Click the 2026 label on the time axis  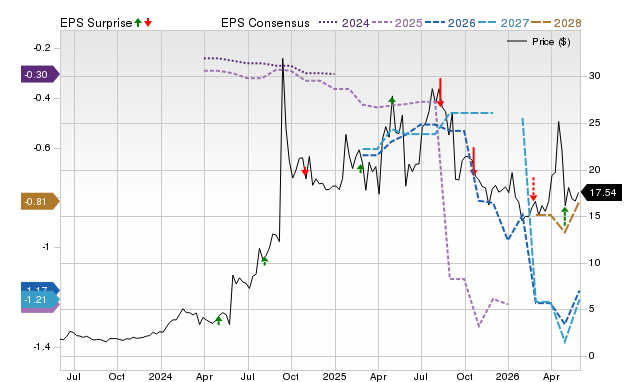tap(507, 376)
